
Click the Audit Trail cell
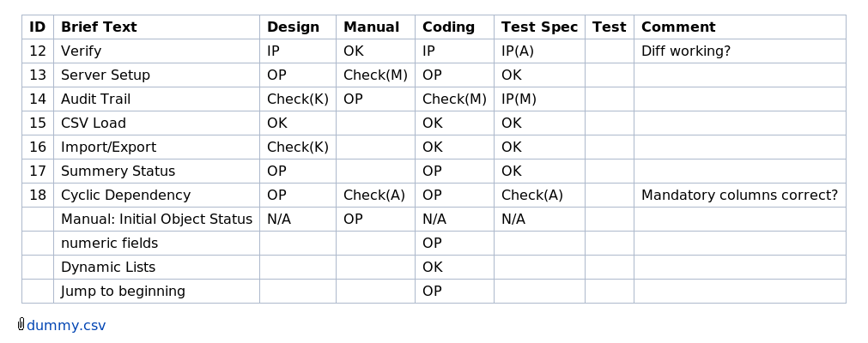point(156,99)
